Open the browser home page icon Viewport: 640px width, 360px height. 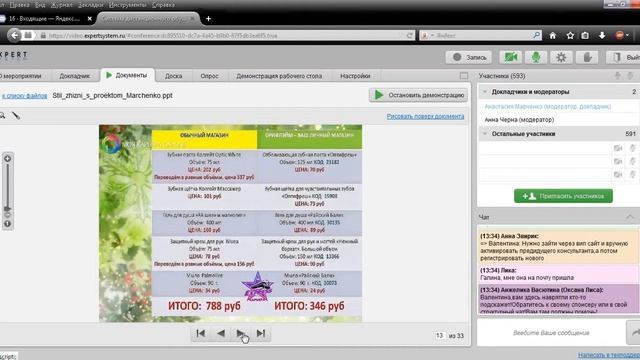point(553,36)
